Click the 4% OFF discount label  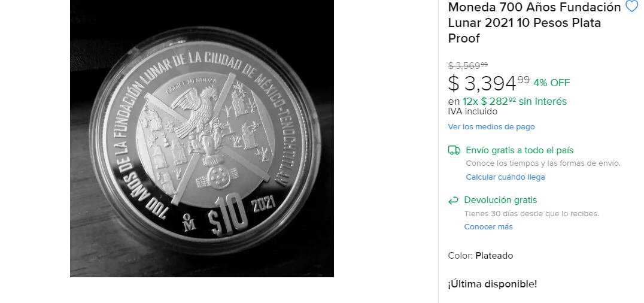pyautogui.click(x=552, y=83)
